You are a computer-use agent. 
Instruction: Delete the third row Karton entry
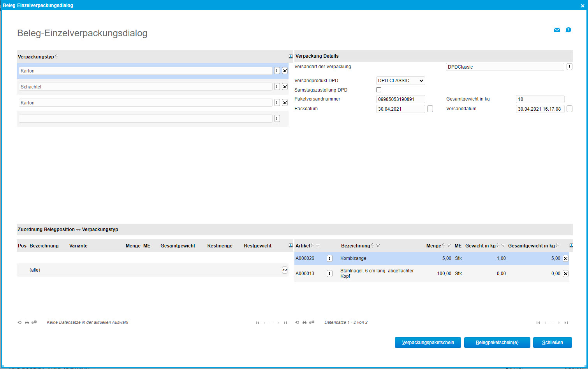285,102
